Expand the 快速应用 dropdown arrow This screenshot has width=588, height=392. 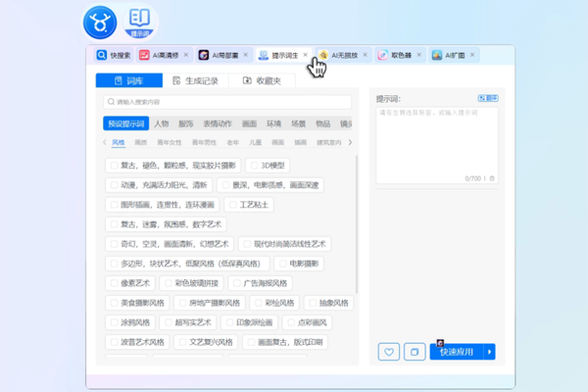click(490, 352)
